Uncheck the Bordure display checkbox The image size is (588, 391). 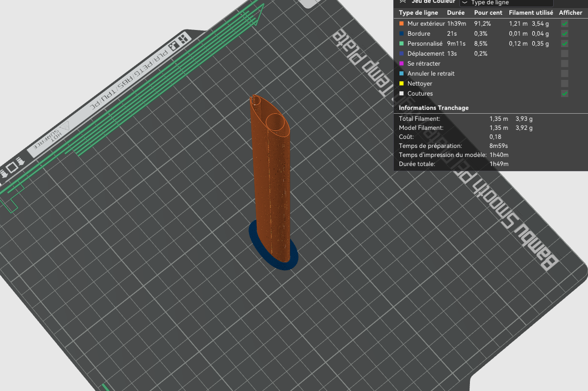565,34
